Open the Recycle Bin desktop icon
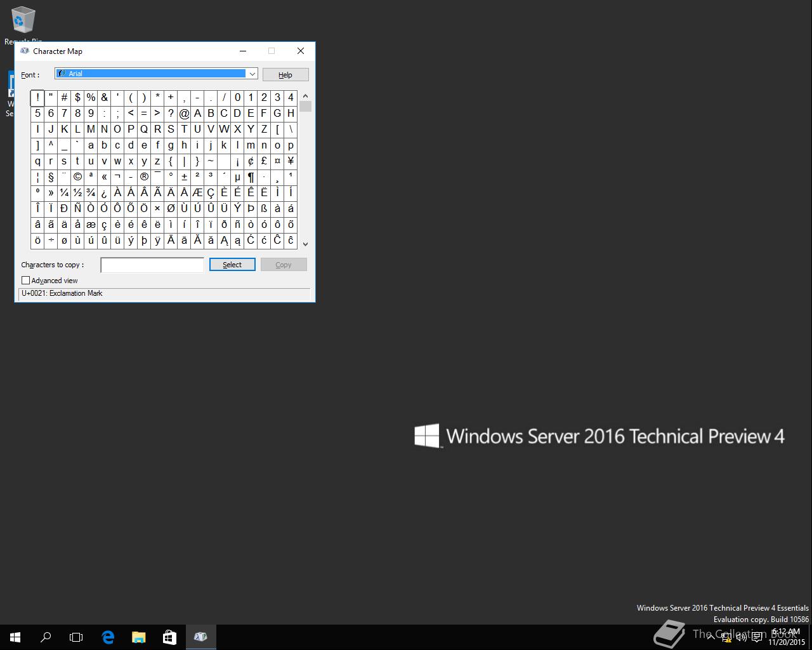Screen dimensions: 812x650 pyautogui.click(x=23, y=25)
